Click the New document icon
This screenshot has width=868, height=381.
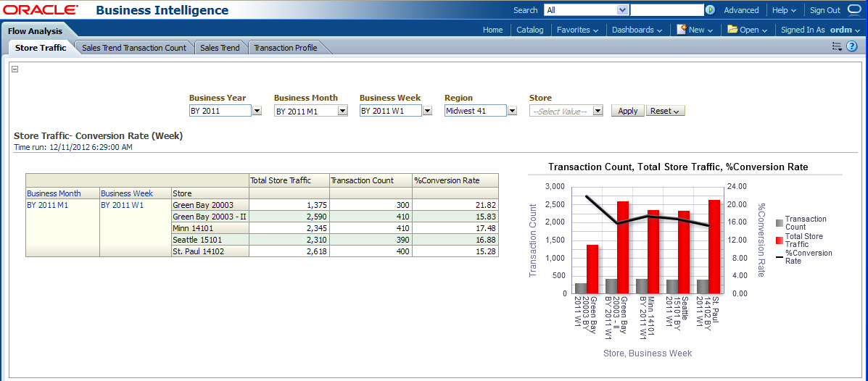click(682, 30)
